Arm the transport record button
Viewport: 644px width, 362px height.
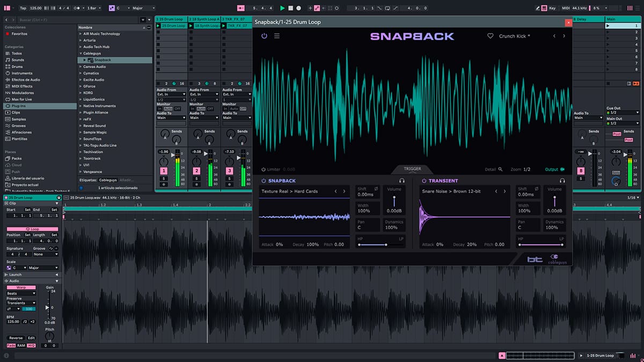point(299,8)
